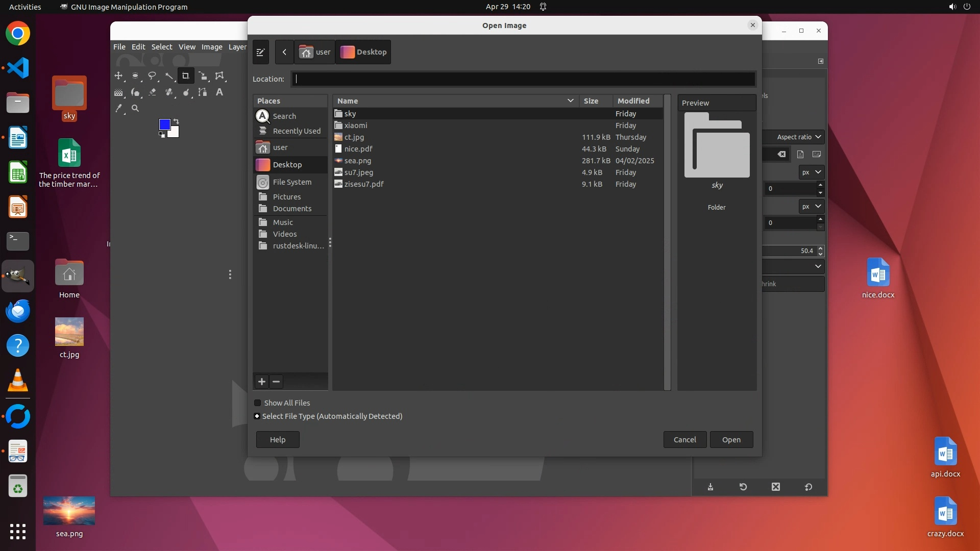Image resolution: width=980 pixels, height=551 pixels.
Task: Click the Name column sort arrow
Action: coord(570,101)
